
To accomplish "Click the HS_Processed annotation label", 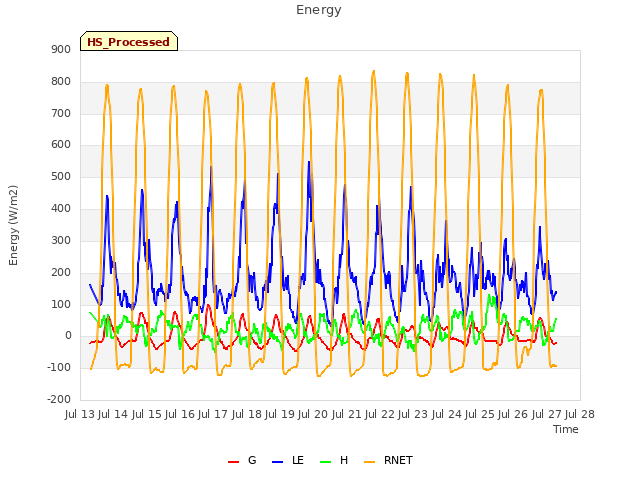I will [129, 42].
